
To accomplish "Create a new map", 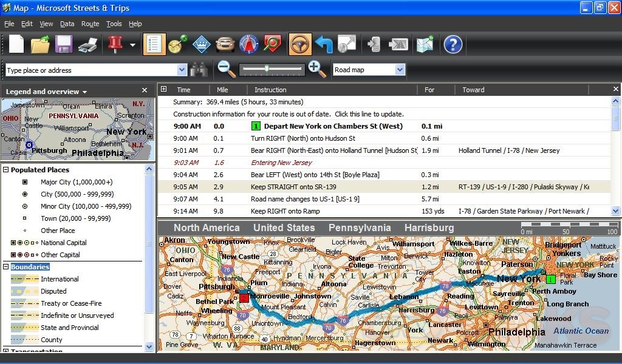I will tap(16, 44).
